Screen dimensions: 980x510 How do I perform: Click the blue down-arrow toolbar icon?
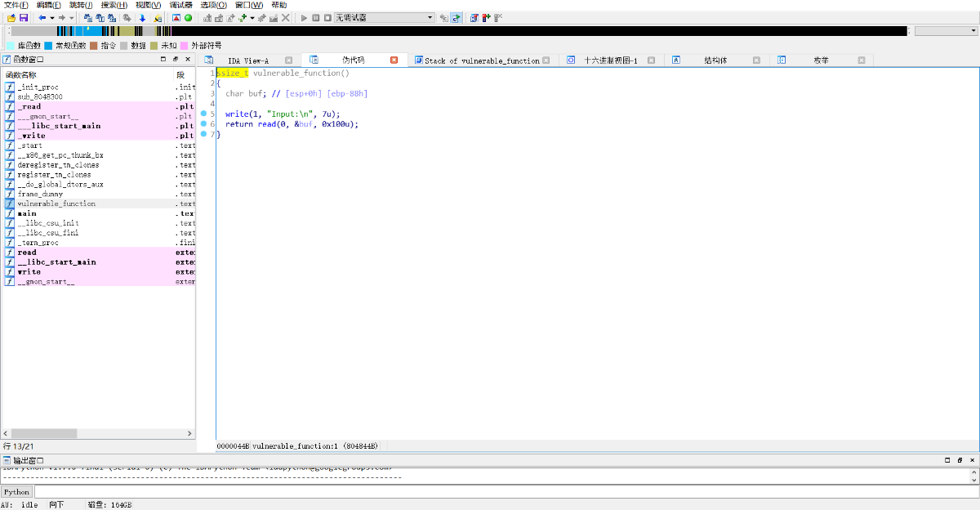[142, 18]
